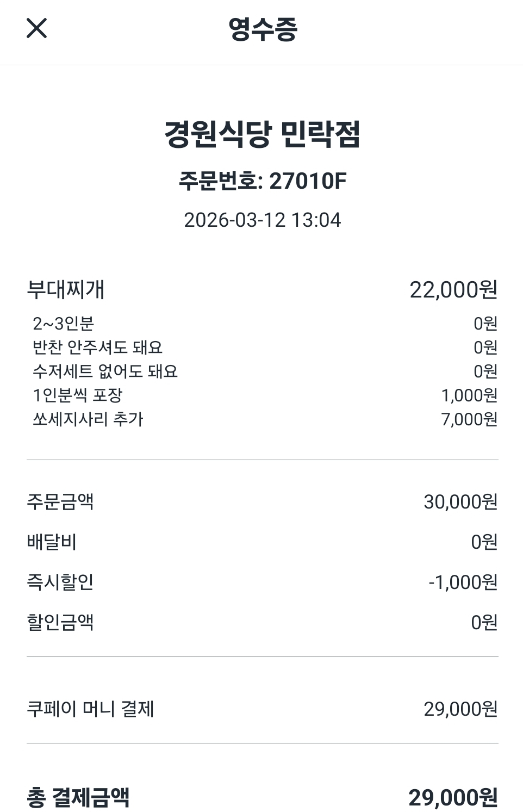Tap the 30,000원 order amount
The width and height of the screenshot is (523, 812).
[x=460, y=501]
